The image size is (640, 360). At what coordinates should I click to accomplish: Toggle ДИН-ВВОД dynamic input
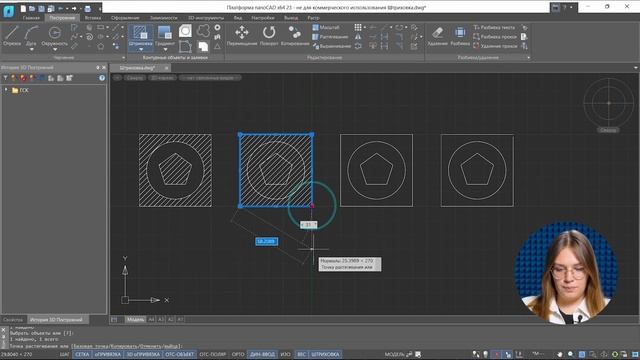[x=262, y=354]
